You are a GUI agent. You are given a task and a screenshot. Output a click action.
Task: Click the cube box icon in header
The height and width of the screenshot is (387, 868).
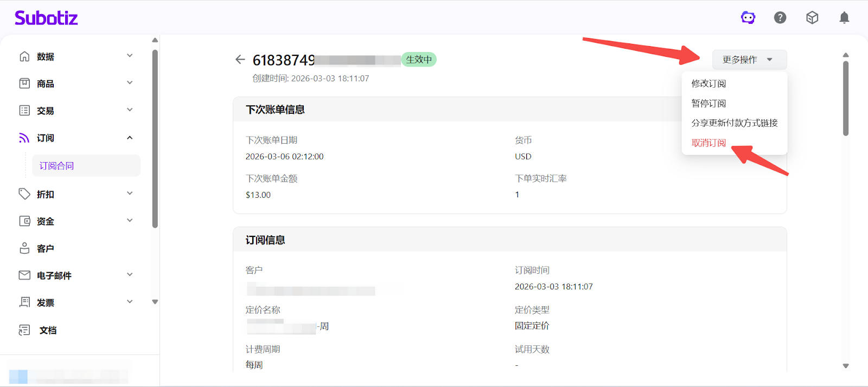click(x=812, y=18)
